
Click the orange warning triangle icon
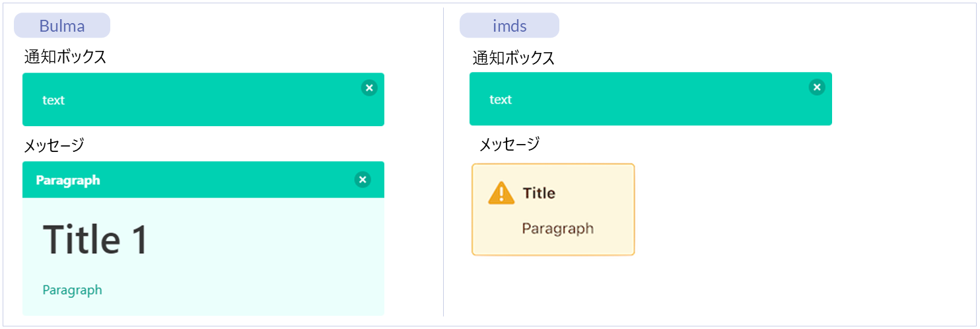coord(501,193)
